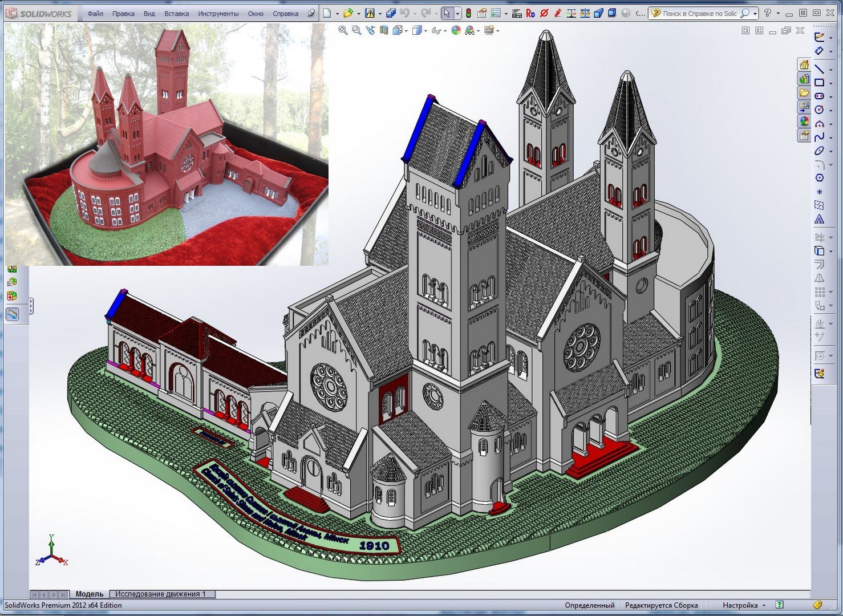Select the Smart Dimension tool in sketch toolbar

819,51
